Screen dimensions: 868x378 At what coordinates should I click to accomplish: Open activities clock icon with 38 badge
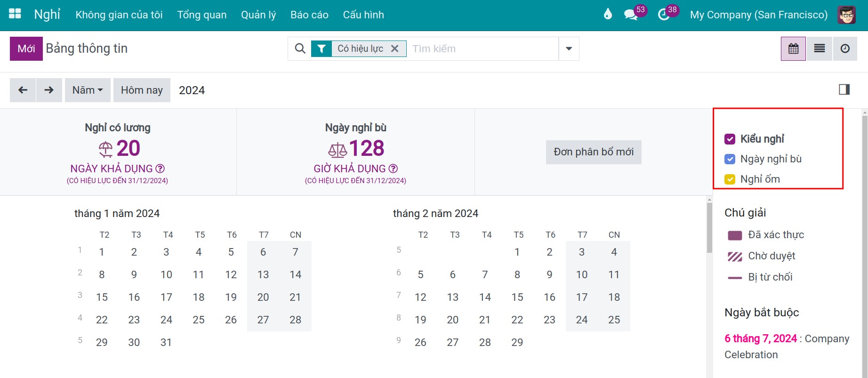664,15
